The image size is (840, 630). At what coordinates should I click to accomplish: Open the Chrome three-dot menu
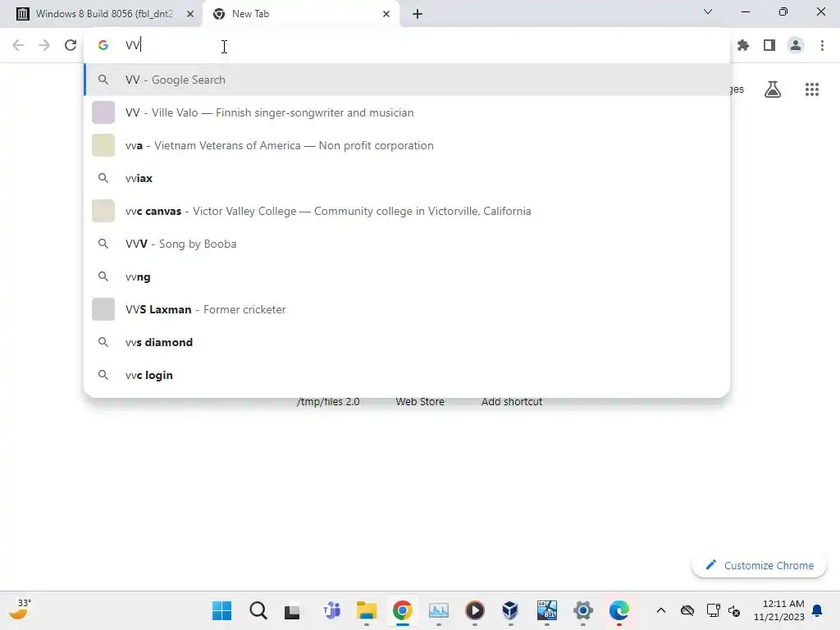point(822,45)
